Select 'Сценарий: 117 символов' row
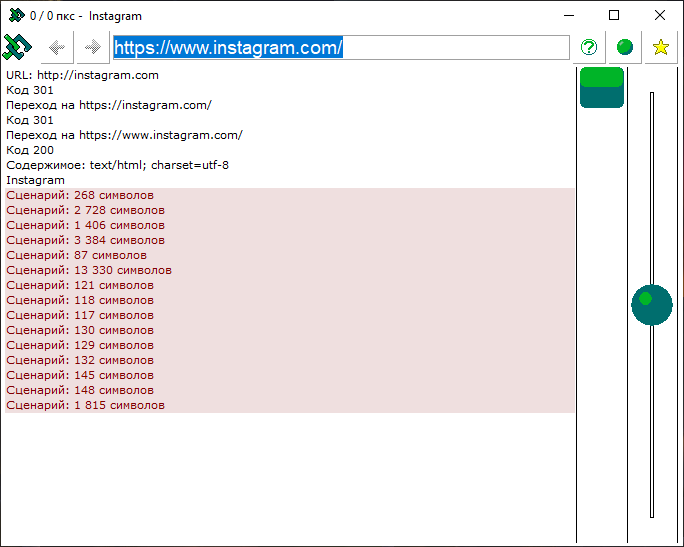684x547 pixels. click(x=290, y=315)
